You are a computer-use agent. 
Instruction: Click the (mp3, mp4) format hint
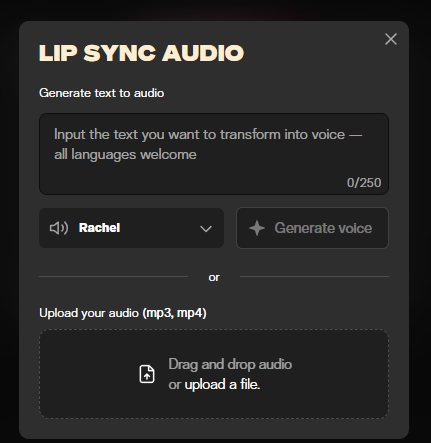(174, 313)
